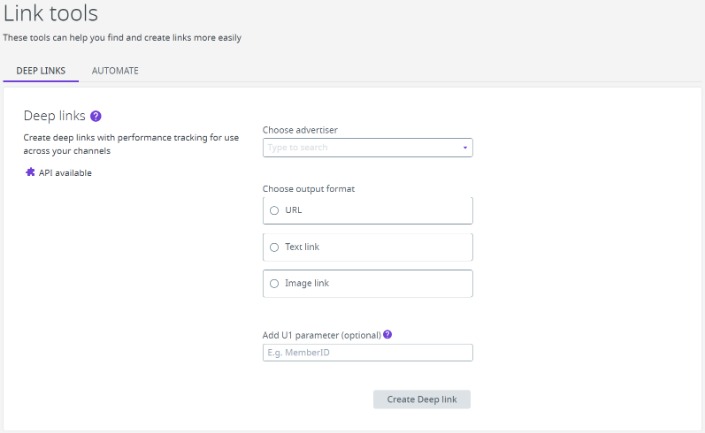Open the Deep Links tab
The width and height of the screenshot is (705, 433).
coord(41,71)
